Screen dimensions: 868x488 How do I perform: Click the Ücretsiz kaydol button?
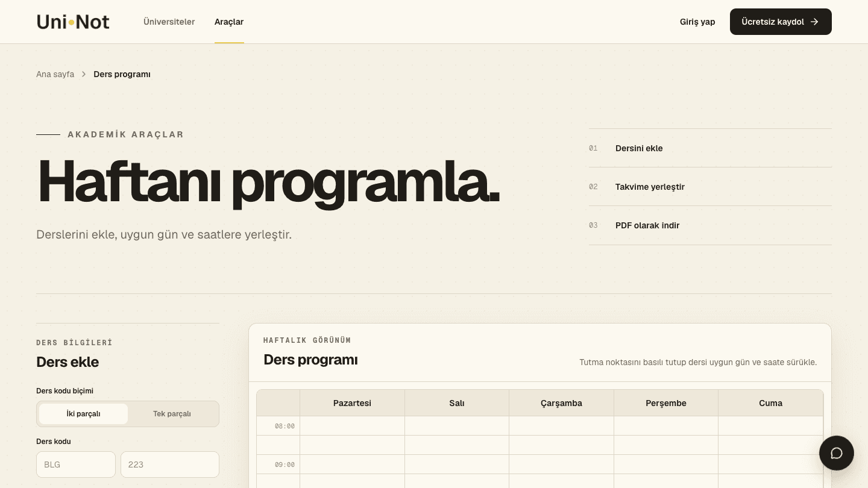(x=781, y=22)
